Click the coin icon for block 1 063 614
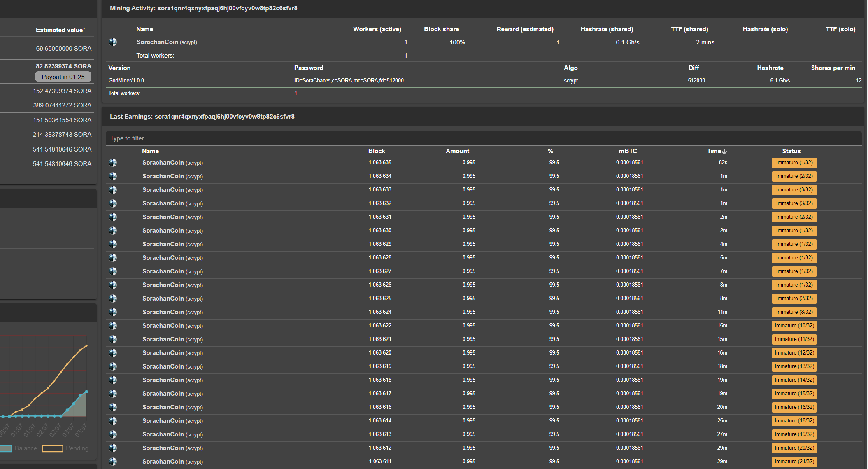Image resolution: width=868 pixels, height=469 pixels. (113, 421)
